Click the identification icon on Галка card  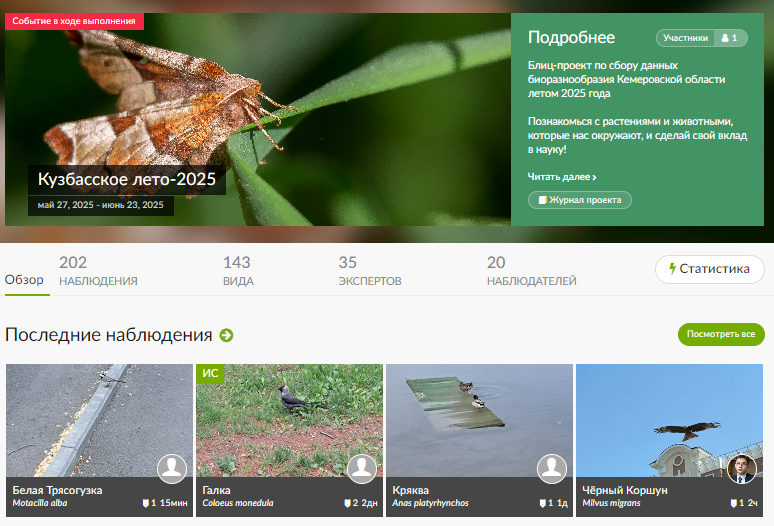(x=348, y=503)
